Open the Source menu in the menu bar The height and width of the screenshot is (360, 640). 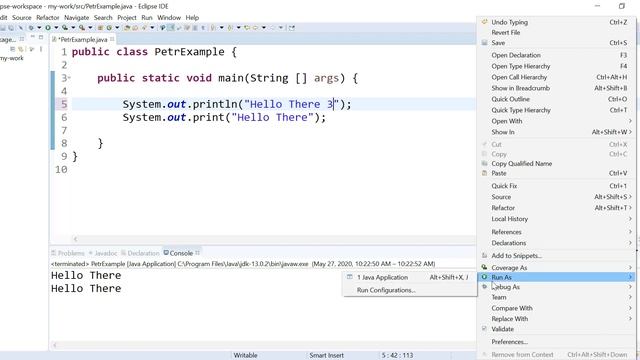pyautogui.click(x=21, y=18)
